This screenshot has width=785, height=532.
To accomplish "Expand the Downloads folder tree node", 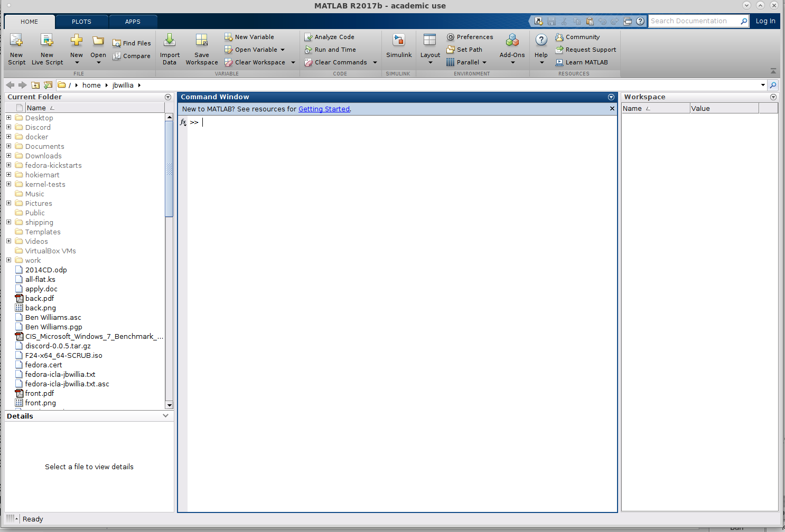I will [x=8, y=156].
